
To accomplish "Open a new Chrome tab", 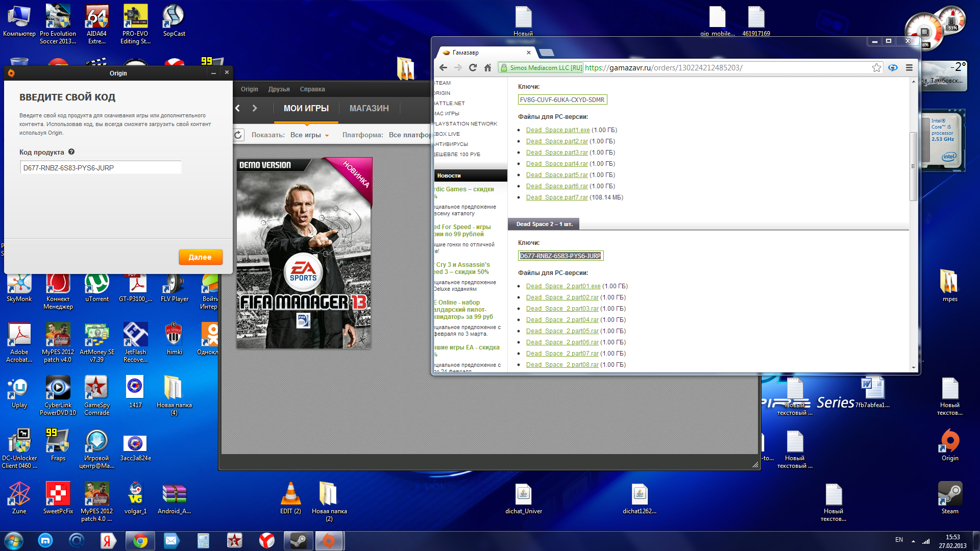I will (546, 53).
